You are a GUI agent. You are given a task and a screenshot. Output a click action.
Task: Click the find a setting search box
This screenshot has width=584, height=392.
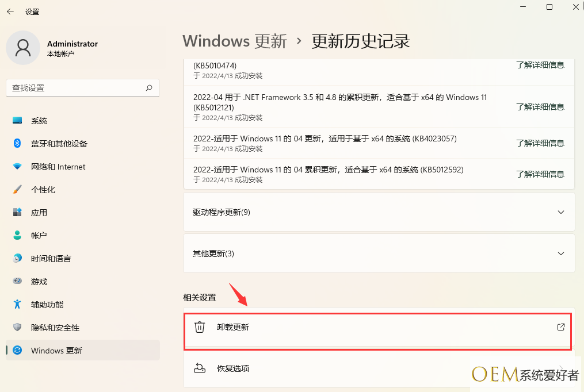[x=75, y=88]
